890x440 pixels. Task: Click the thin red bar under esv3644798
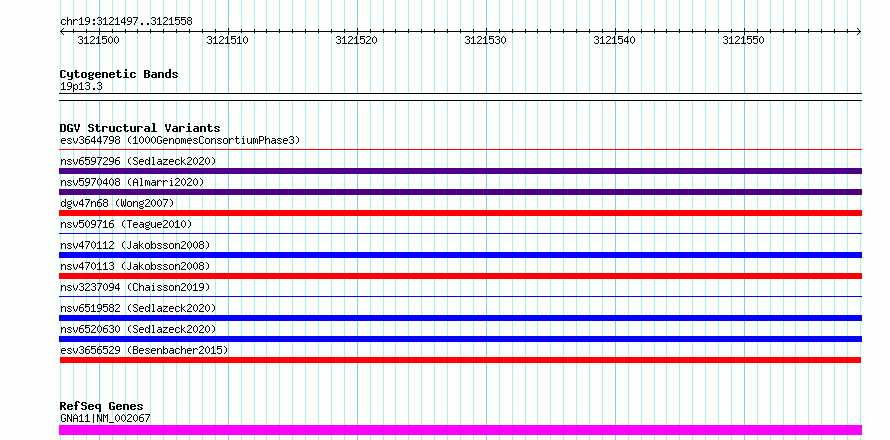pos(460,150)
